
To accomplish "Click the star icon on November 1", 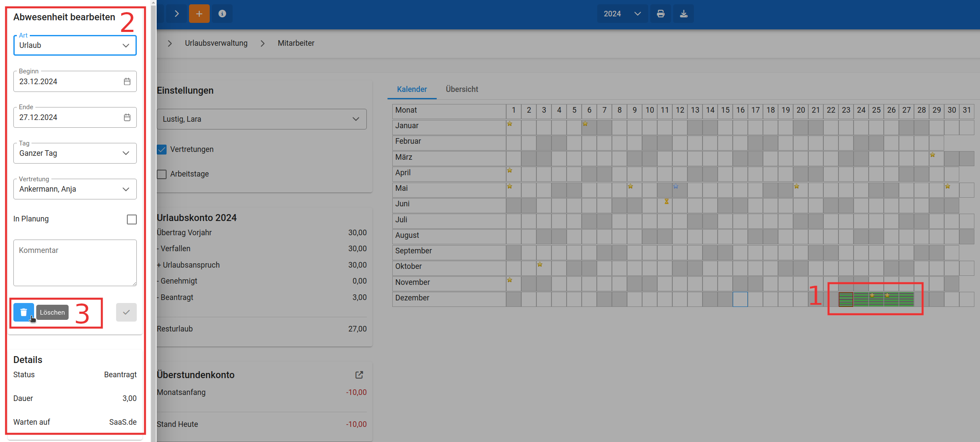I will pos(510,280).
